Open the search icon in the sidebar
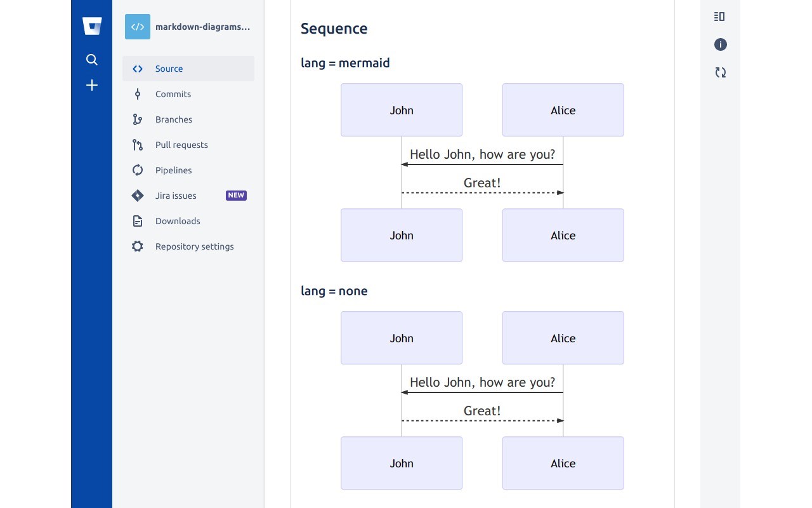Screen dimensions: 812x508 91,59
